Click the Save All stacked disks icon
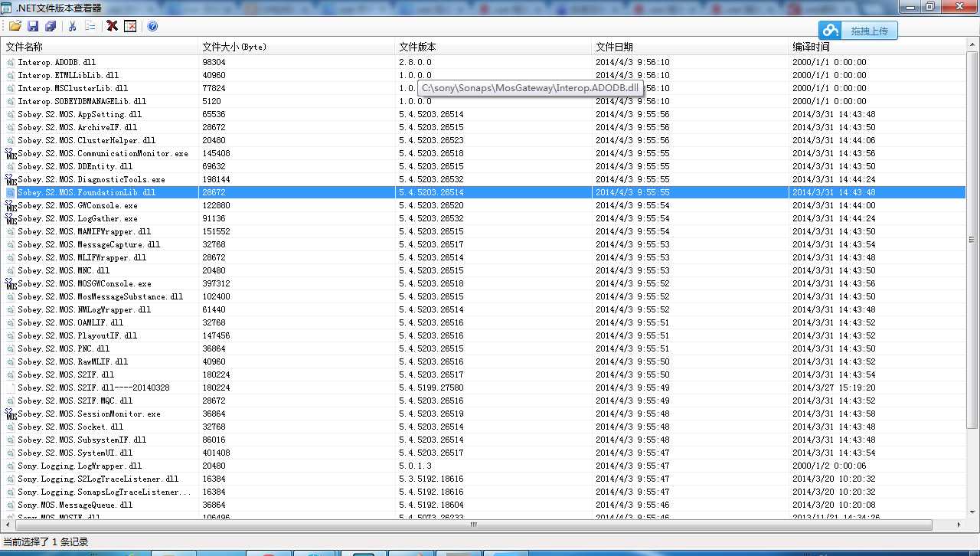The width and height of the screenshot is (980, 556). [x=51, y=26]
